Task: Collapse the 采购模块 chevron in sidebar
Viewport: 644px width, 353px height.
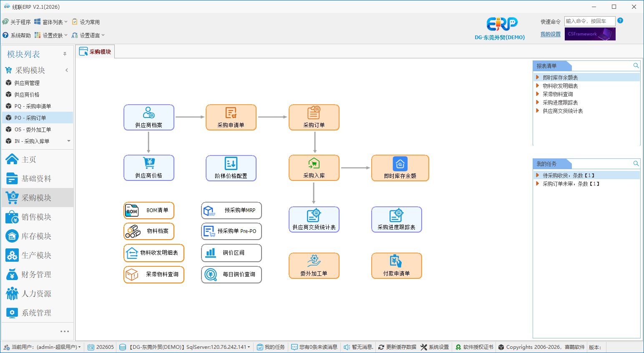Action: 67,70
